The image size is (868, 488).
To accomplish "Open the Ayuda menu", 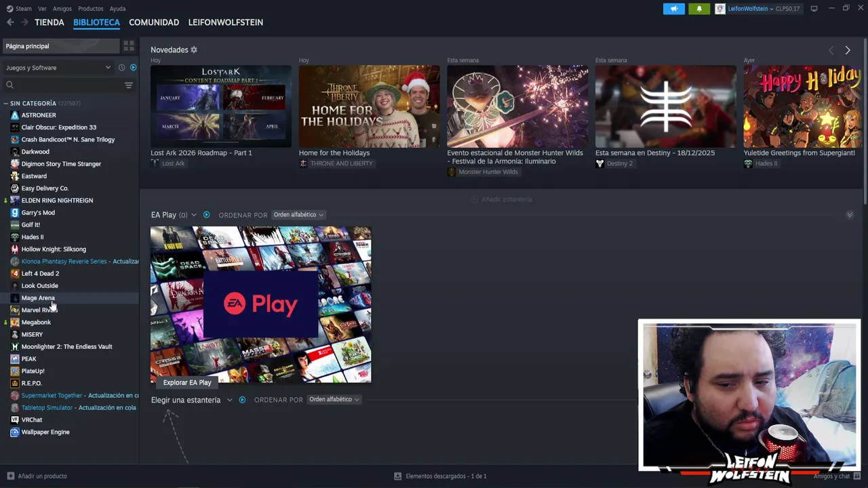I will 117,9.
